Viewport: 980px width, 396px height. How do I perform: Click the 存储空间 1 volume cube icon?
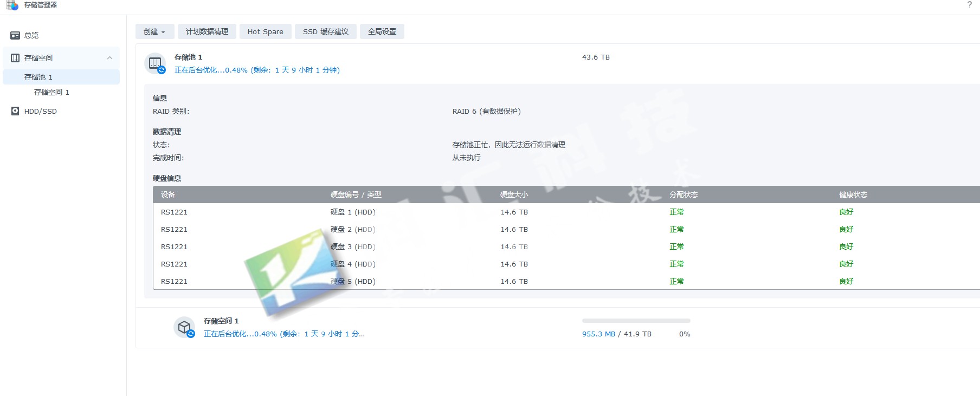click(184, 327)
